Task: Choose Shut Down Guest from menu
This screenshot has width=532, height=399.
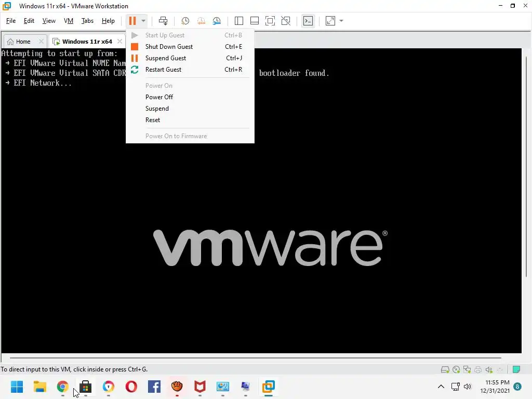Action: pos(190,46)
